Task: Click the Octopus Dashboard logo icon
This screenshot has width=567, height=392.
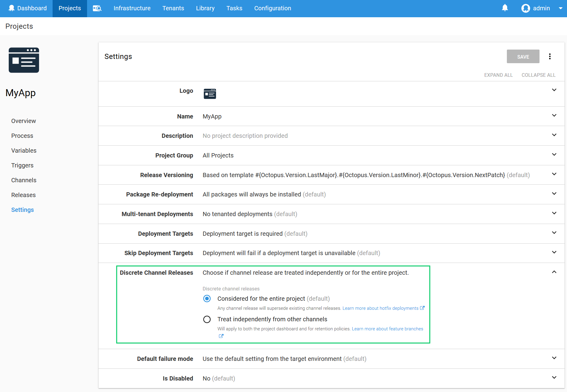Action: pyautogui.click(x=11, y=8)
